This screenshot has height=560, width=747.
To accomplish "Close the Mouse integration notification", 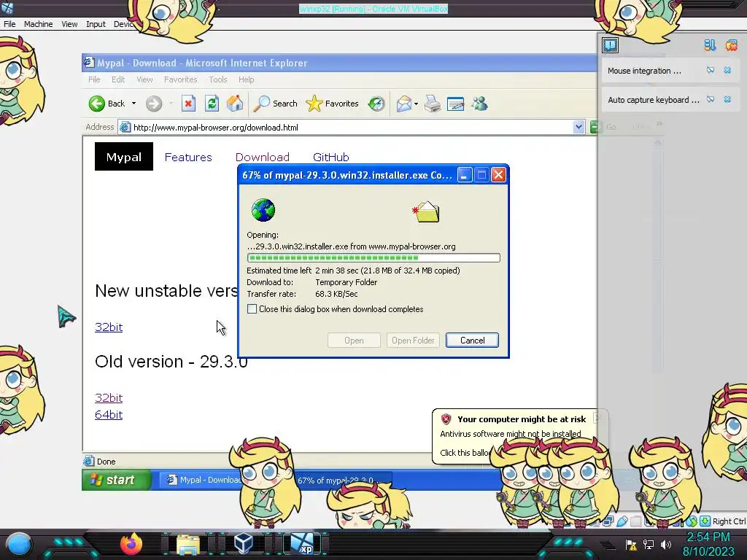I will [727, 71].
